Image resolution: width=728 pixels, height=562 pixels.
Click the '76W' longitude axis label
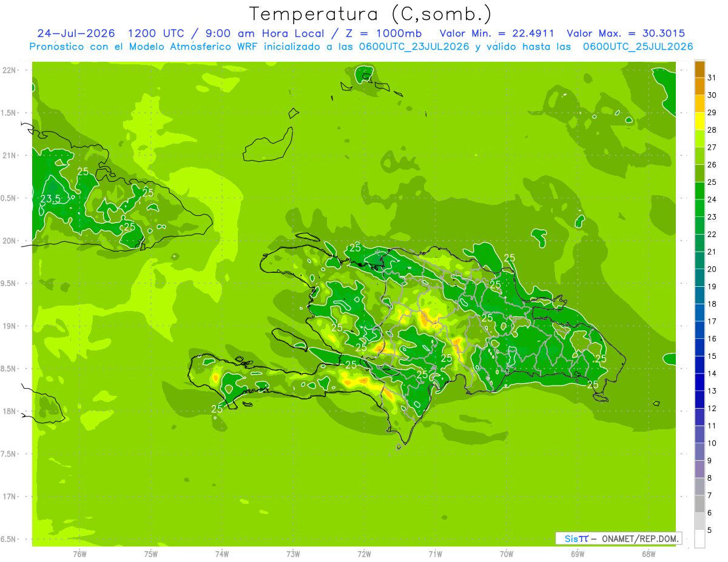[79, 554]
